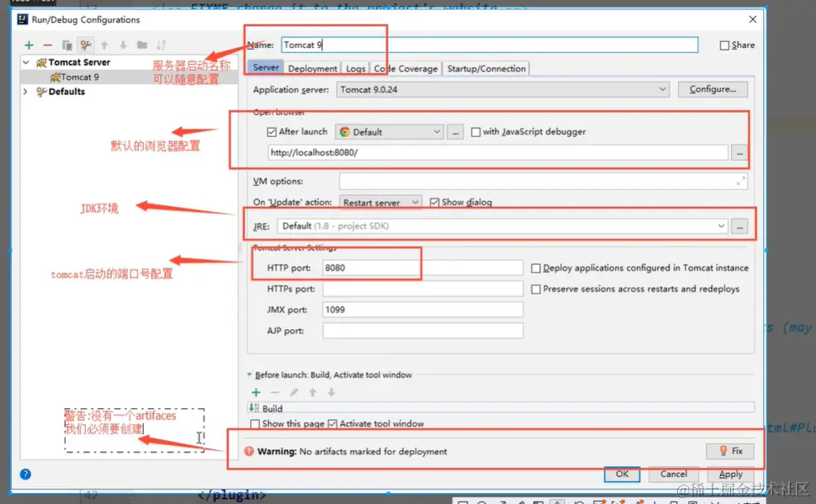816x504 pixels.
Task: Open edit defaults wrench icon
Action: point(85,45)
